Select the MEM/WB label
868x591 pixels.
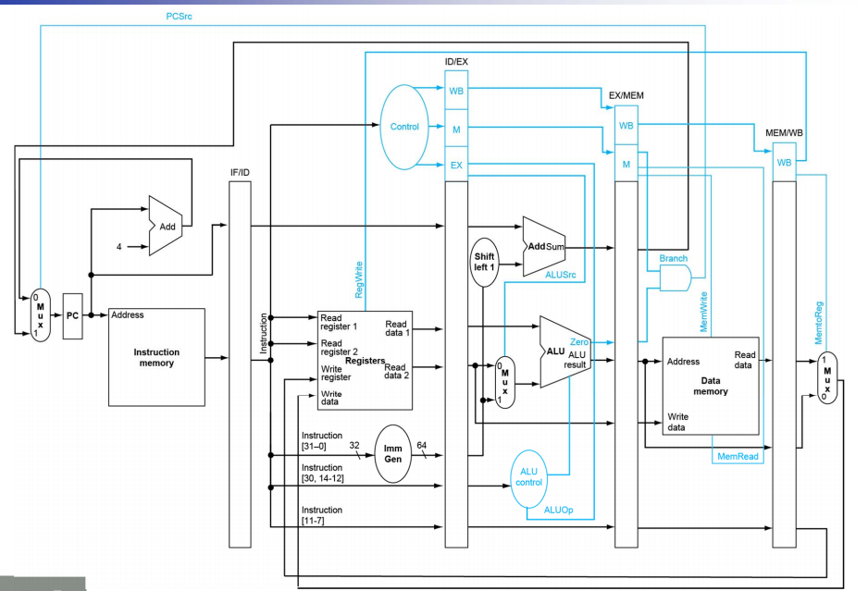(x=784, y=133)
